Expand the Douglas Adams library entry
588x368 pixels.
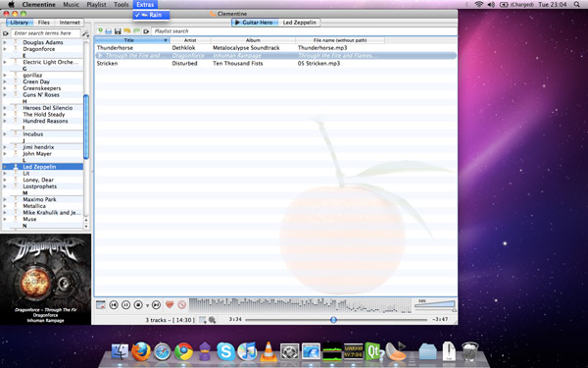(x=5, y=42)
